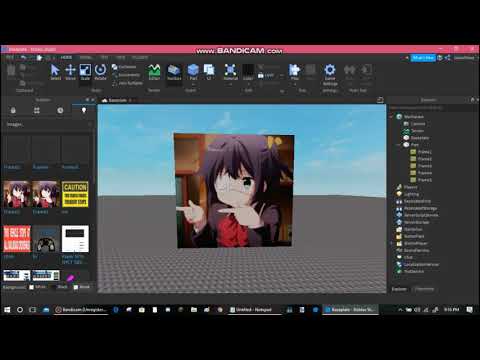Open the dropdown arrow under Part
Viewport: 480px width, 360px height.
tap(193, 84)
